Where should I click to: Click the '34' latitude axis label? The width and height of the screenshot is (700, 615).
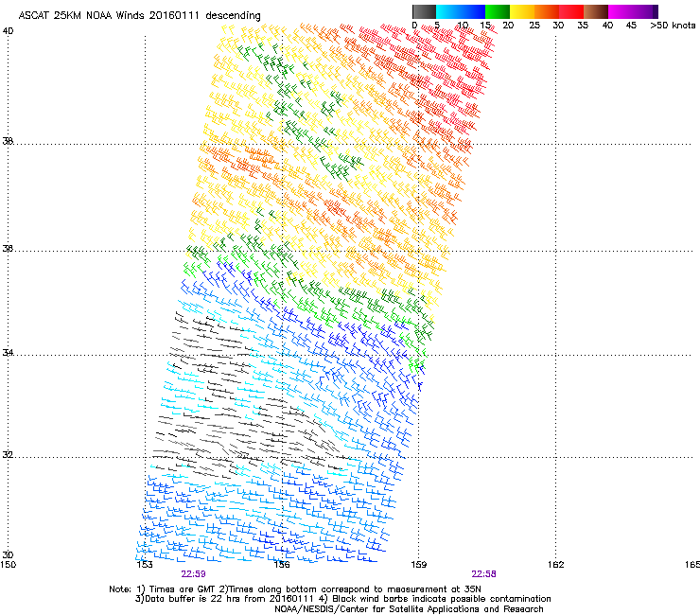click(8, 353)
